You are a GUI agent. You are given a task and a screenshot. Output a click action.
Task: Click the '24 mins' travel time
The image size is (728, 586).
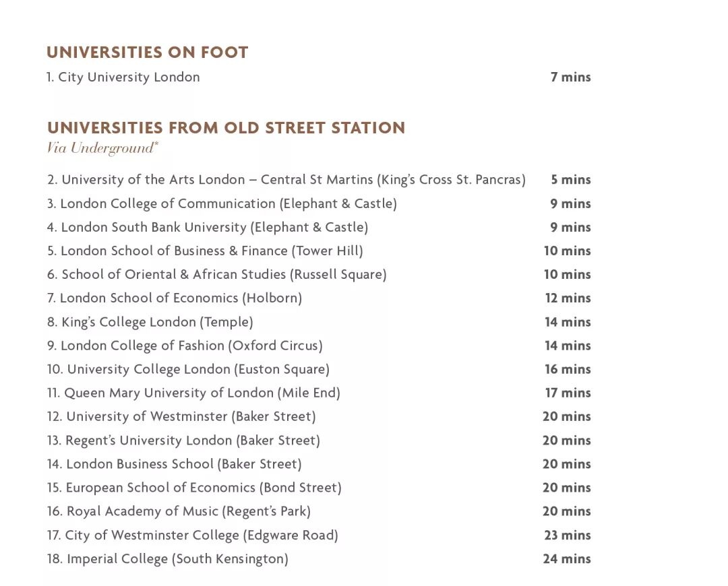567,559
